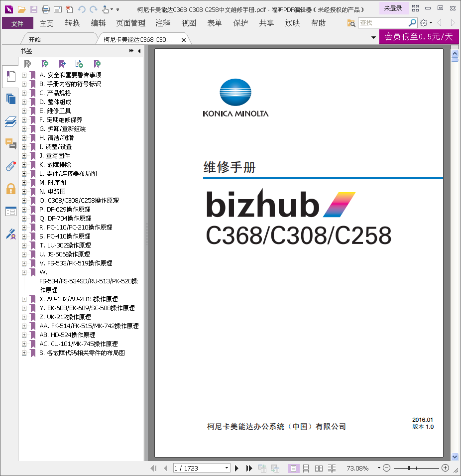Open the Bookmarks panel icon in sidebar
Viewport: 461px width, 476px height.
coord(11,76)
